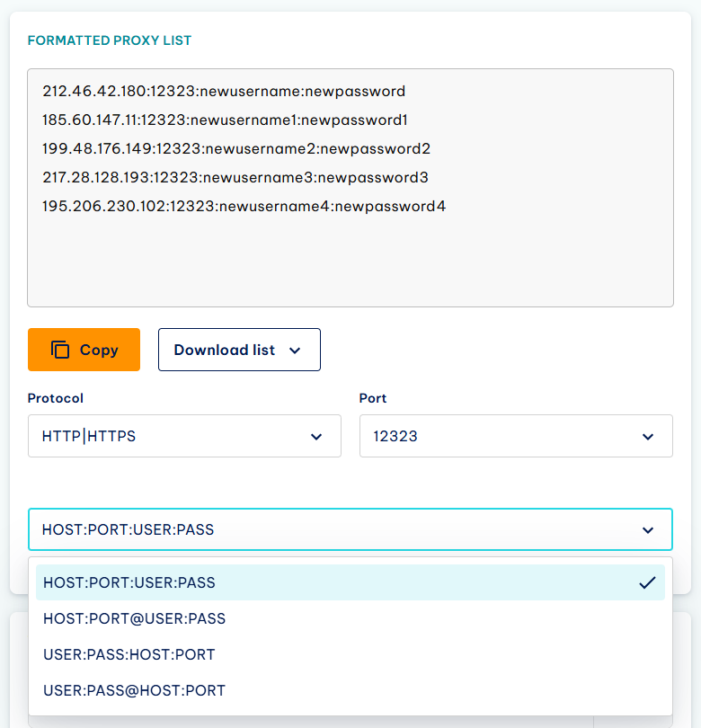Open the 12323 port dropdown
The height and width of the screenshot is (728, 701).
516,436
